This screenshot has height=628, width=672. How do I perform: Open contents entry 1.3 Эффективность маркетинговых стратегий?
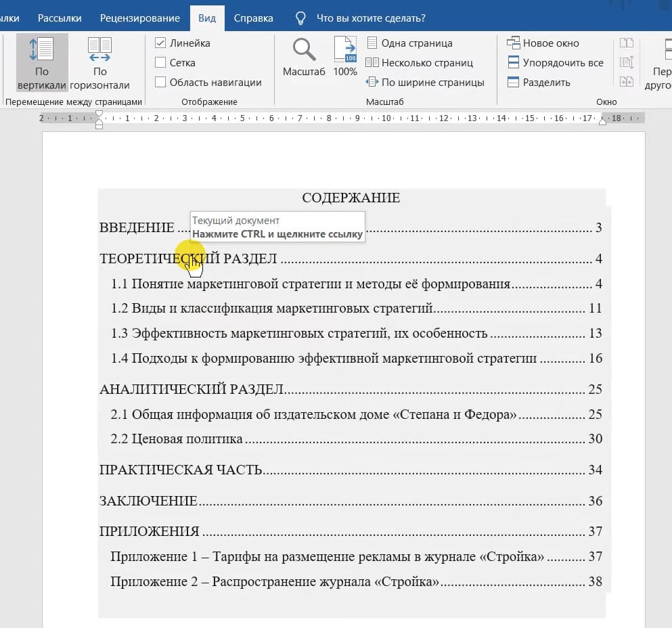(356, 333)
